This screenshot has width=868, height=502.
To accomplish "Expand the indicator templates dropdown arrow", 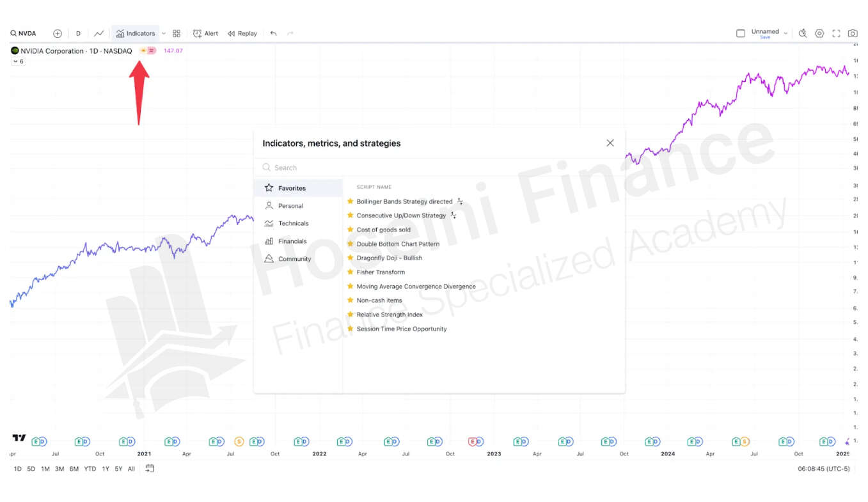I will click(x=164, y=33).
